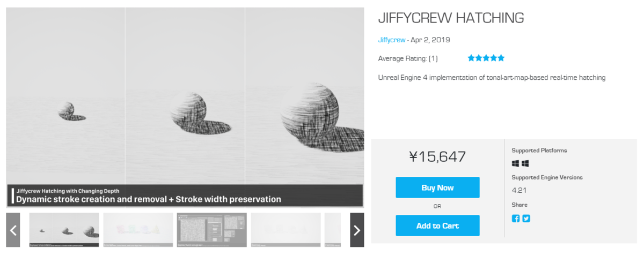This screenshot has width=644, height=255.
Task: Select the three-spheres depth thumbnail
Action: [64, 230]
